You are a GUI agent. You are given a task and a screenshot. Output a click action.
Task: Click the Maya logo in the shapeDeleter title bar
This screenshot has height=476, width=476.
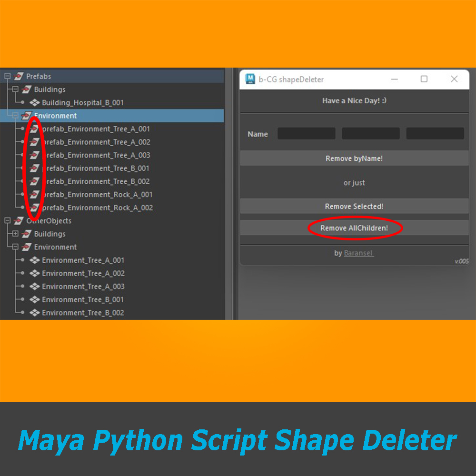point(250,79)
